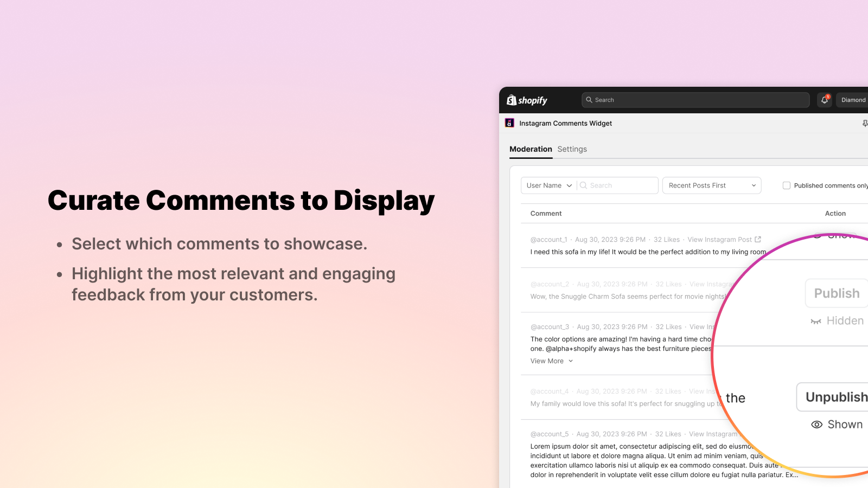
Task: Click the Instagram Comments Widget app icon
Action: point(509,123)
